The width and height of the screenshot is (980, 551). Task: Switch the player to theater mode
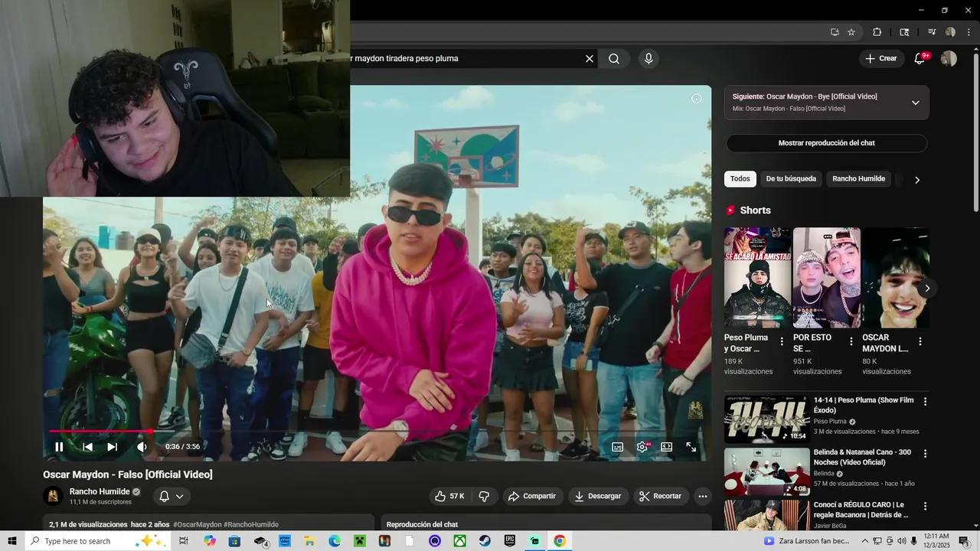coord(667,447)
